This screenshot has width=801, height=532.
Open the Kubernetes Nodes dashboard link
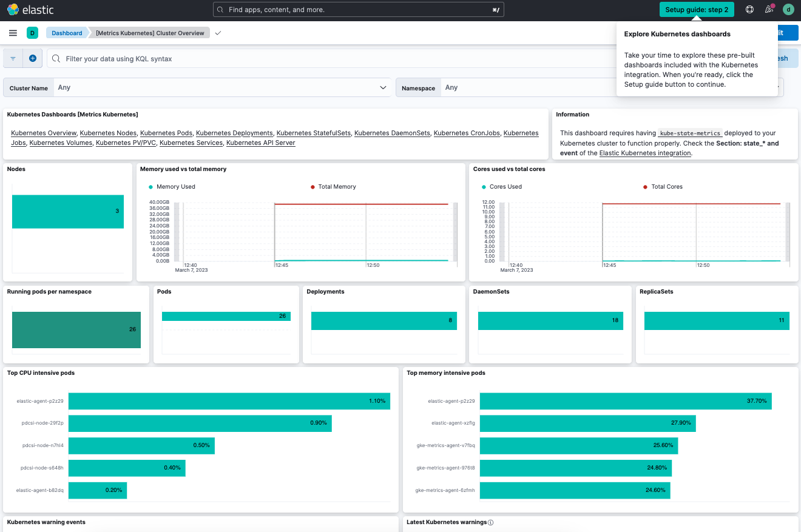[x=108, y=133]
